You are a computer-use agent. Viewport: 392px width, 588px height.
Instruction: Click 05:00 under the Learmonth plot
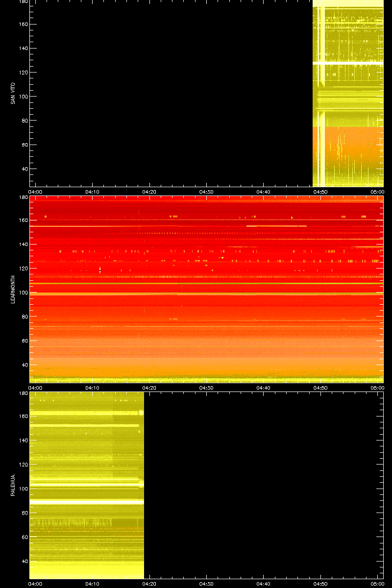coord(377,388)
